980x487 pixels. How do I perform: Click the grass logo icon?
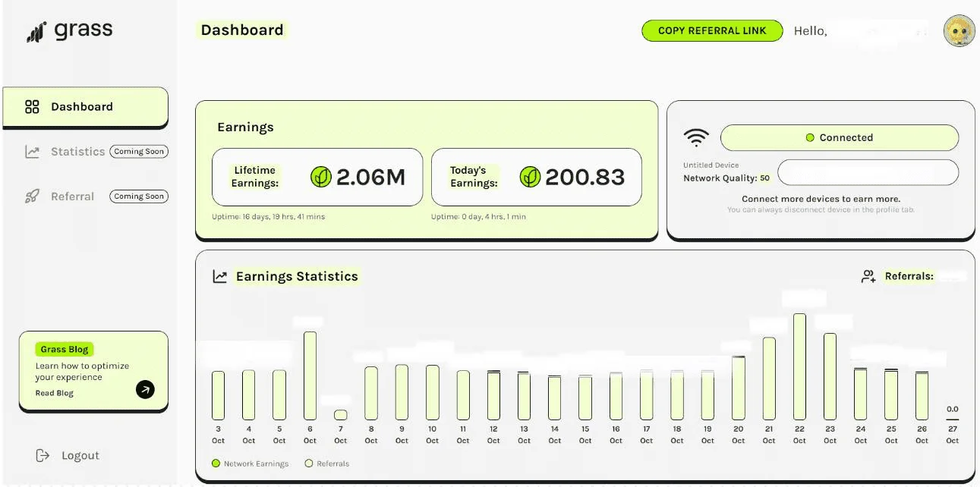tap(36, 32)
